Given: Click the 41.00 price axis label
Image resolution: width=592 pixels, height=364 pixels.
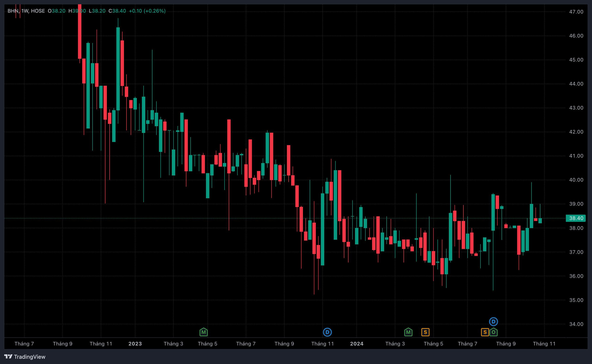Looking at the screenshot, I should tap(576, 156).
